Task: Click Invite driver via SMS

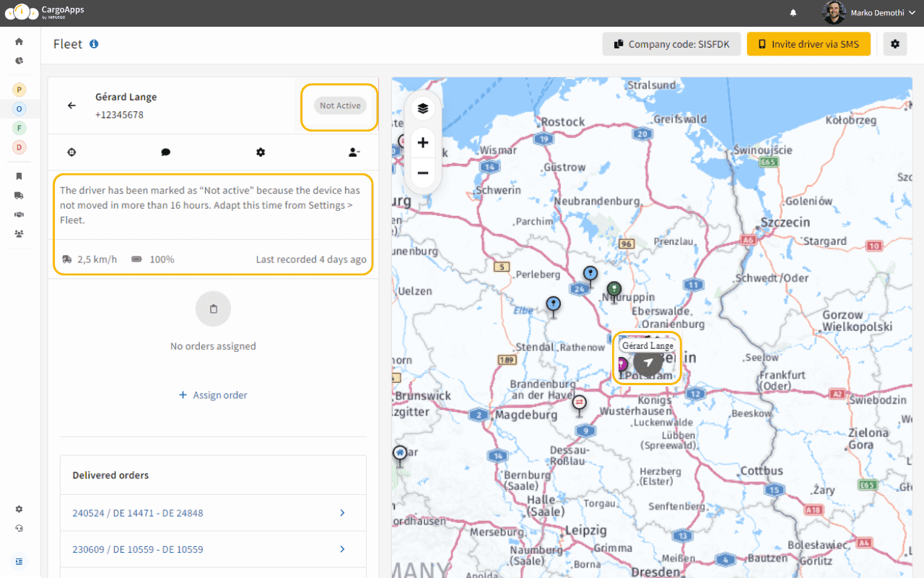Action: (x=808, y=43)
